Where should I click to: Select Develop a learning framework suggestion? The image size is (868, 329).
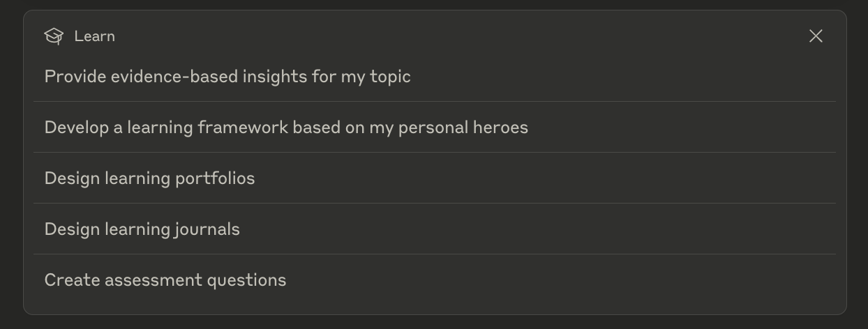tap(434, 128)
